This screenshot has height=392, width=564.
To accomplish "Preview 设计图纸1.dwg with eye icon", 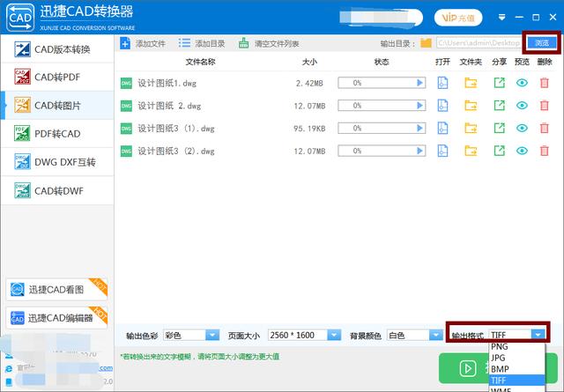I will click(522, 83).
